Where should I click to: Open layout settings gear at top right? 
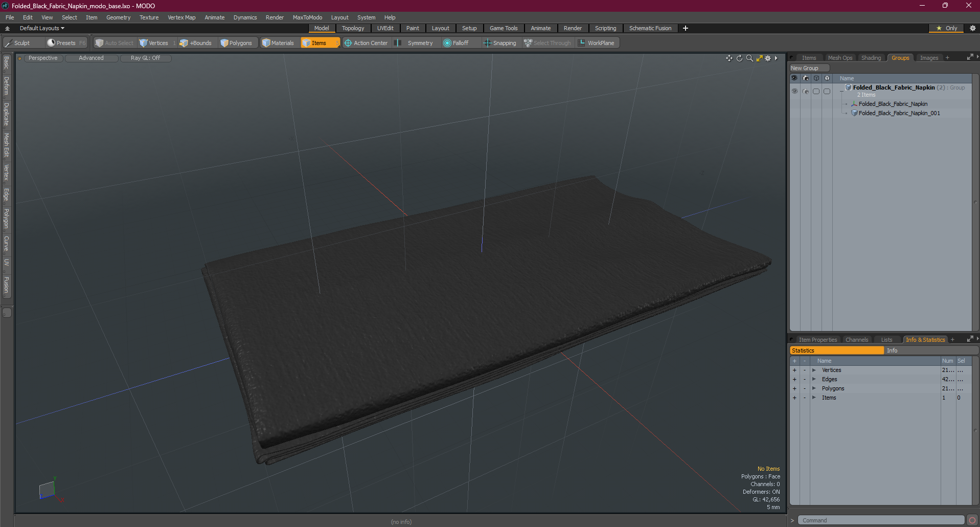(x=973, y=28)
